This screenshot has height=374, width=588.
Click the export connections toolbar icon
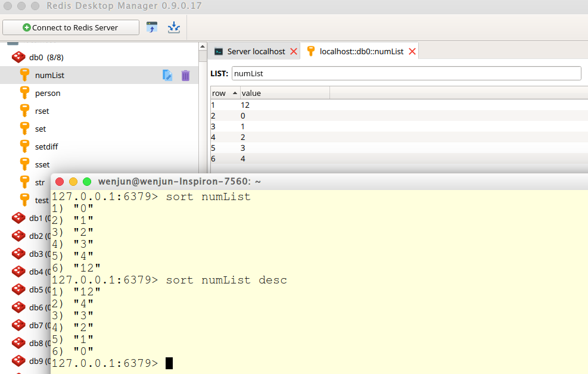tap(173, 27)
